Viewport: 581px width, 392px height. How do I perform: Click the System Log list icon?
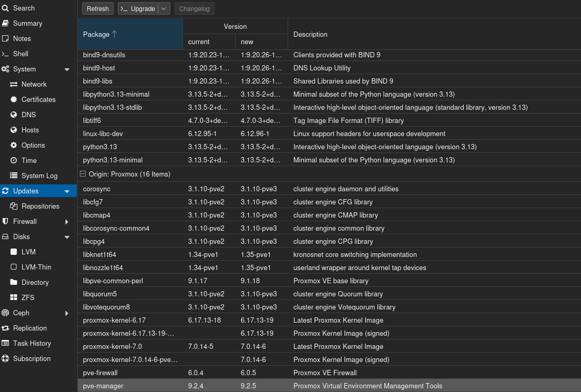click(x=14, y=176)
